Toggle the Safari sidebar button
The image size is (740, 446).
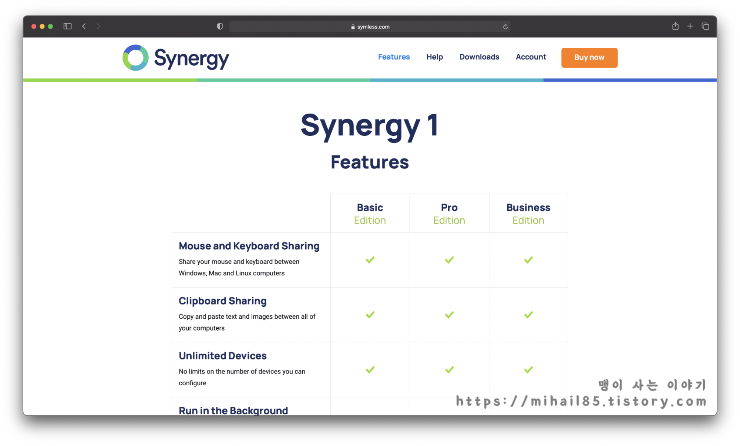pos(67,26)
